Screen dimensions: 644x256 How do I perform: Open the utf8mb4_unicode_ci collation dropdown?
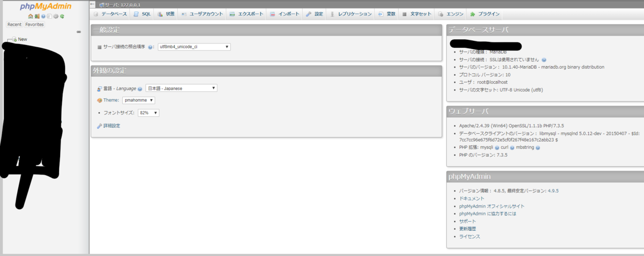click(194, 47)
